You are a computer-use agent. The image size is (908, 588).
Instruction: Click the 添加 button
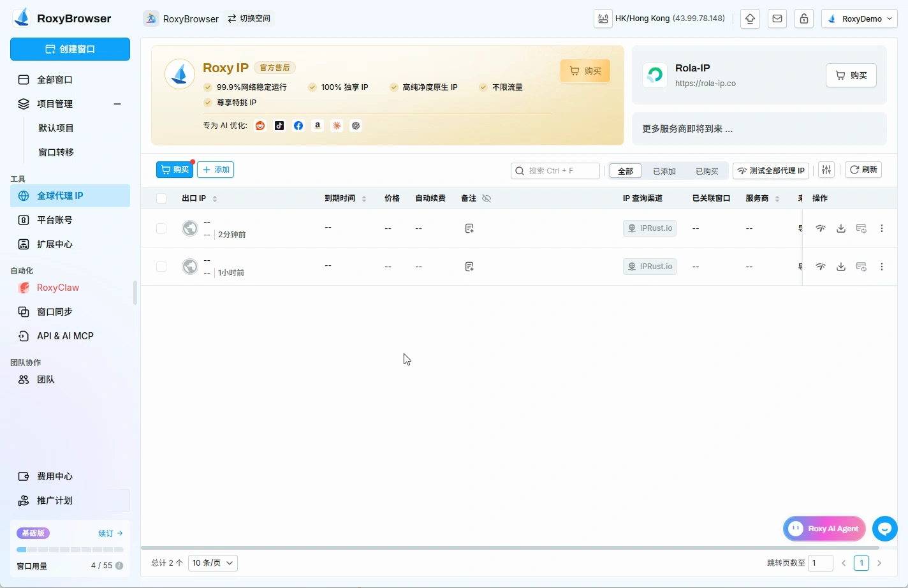[216, 170]
